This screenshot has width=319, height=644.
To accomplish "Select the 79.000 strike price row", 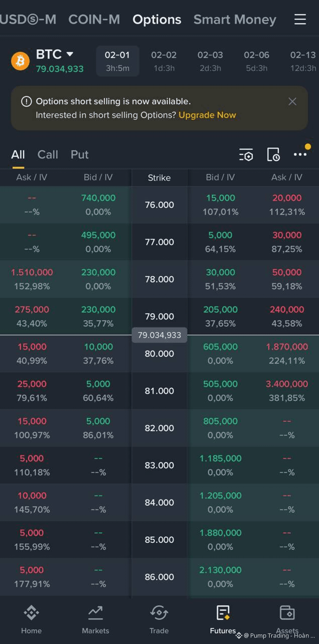I will (159, 316).
